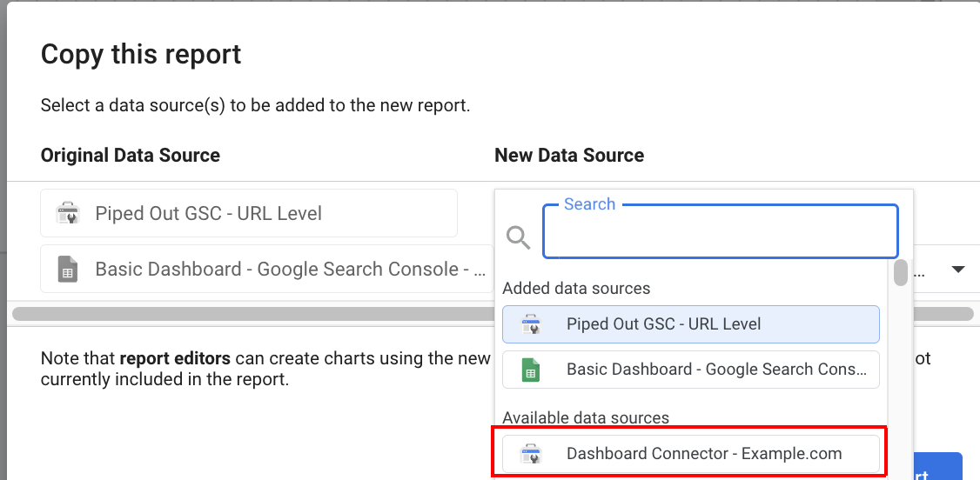Image resolution: width=980 pixels, height=480 pixels.
Task: Click the Available data sources heading
Action: (586, 417)
